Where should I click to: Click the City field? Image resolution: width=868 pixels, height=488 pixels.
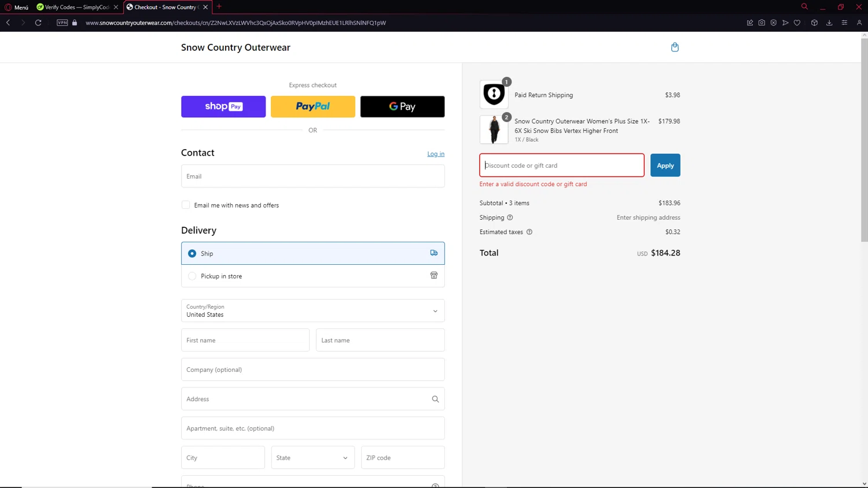point(223,457)
